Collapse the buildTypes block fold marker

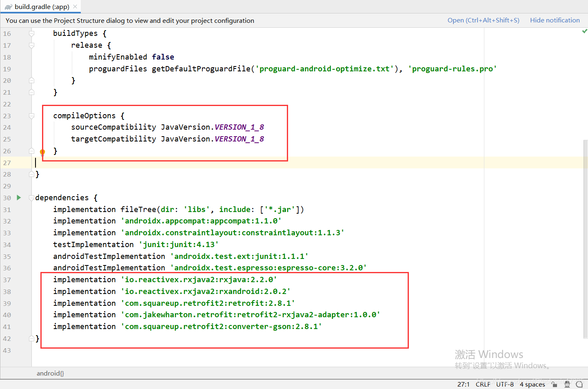coord(31,33)
